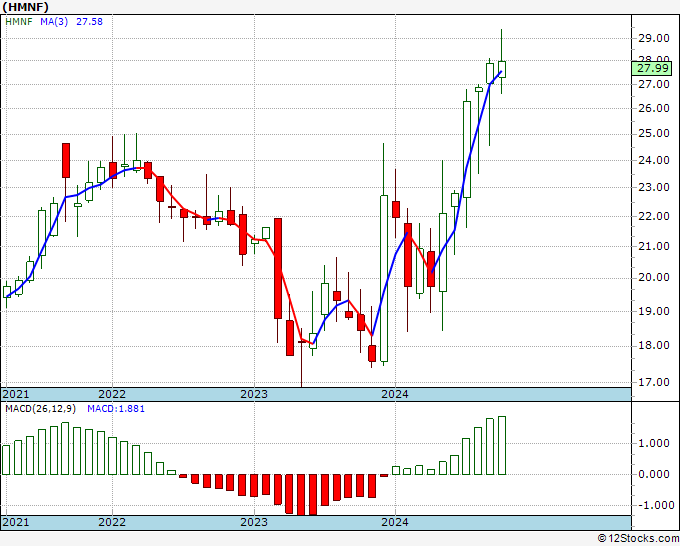Click 2022 on the price chart timeline
The width and height of the screenshot is (680, 546).
click(112, 394)
